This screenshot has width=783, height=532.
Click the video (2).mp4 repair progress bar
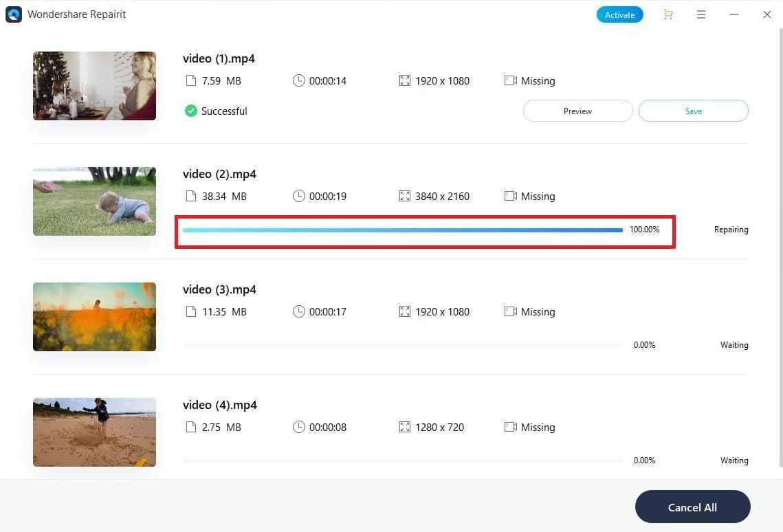(402, 230)
